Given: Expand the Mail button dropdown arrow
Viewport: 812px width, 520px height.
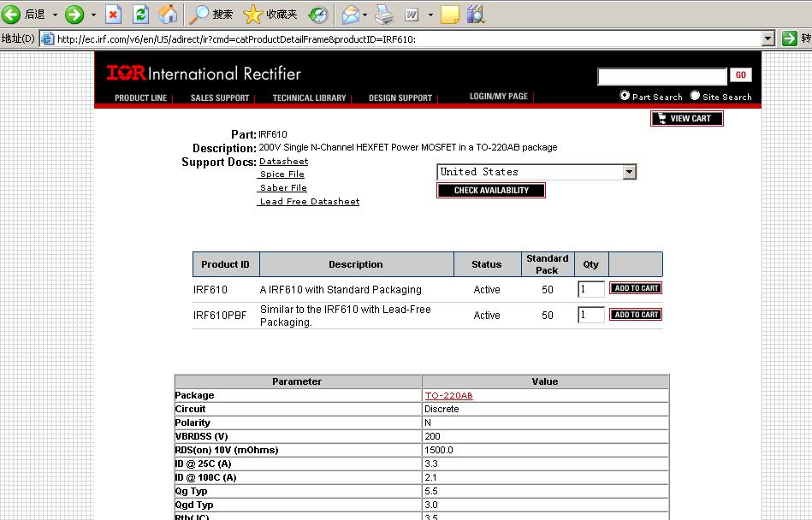Looking at the screenshot, I should [365, 15].
